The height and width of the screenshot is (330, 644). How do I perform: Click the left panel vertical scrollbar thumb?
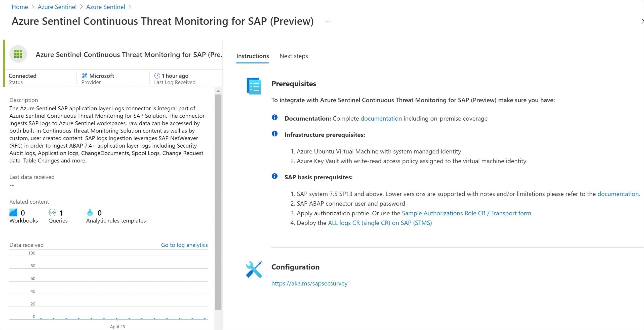click(x=218, y=202)
